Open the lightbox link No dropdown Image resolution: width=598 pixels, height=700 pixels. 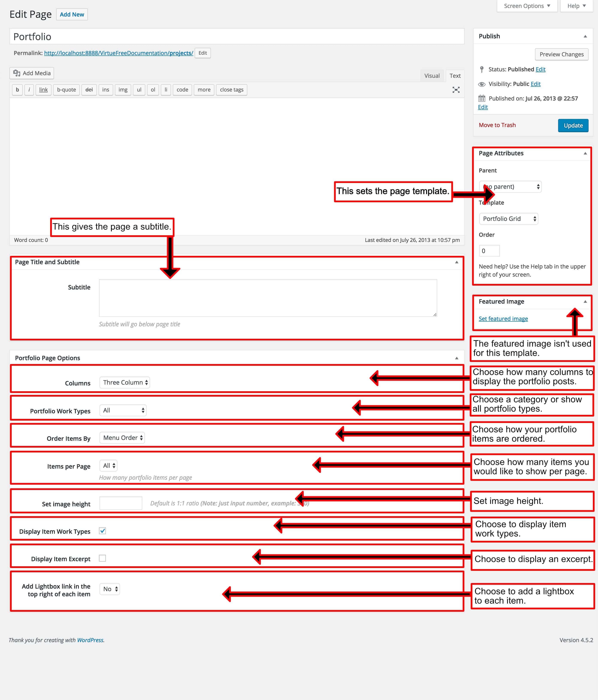(x=110, y=589)
